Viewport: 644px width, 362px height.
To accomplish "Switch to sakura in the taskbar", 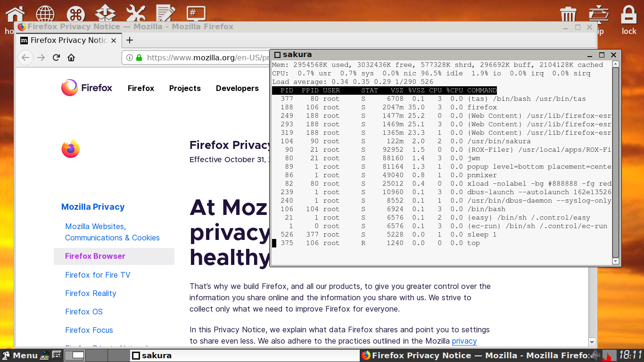I will click(x=245, y=355).
